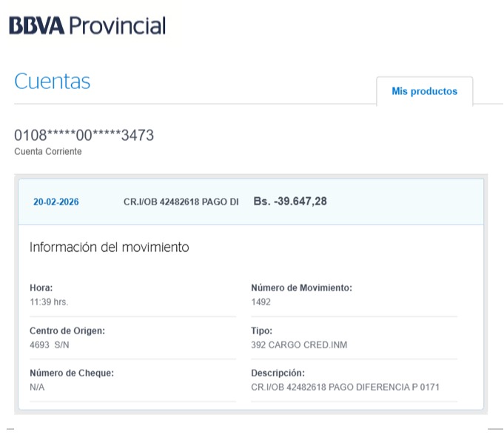Click the 4693 S/N origin value
Screen dimensions: 504x443
pyautogui.click(x=50, y=344)
